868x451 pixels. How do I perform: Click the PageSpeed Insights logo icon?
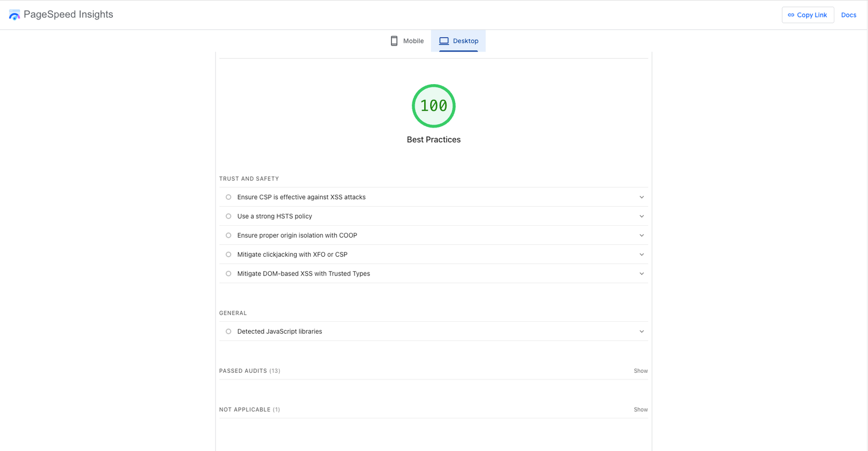click(x=15, y=15)
